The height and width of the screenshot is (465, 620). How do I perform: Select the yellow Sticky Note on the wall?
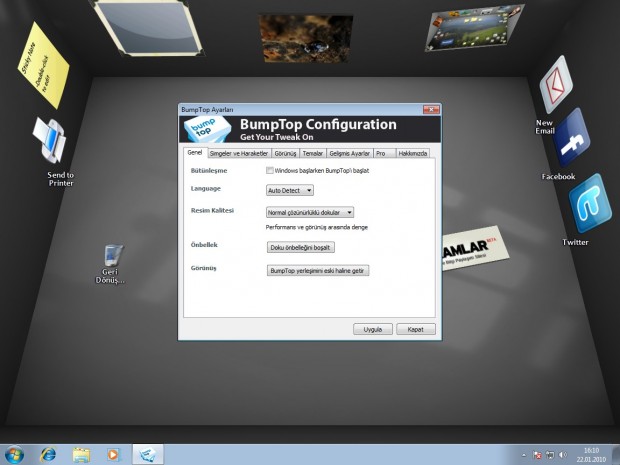click(43, 66)
